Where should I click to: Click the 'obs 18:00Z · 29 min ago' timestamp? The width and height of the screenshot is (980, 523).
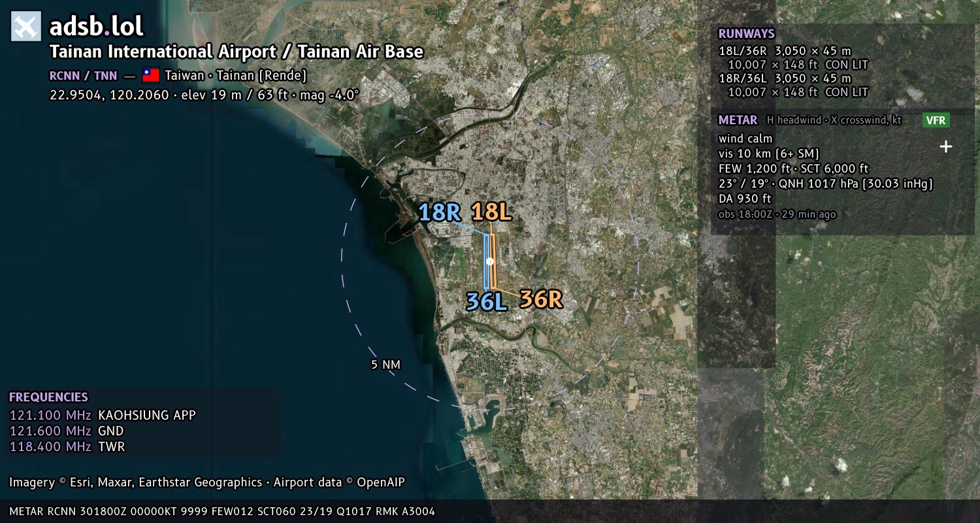[777, 214]
